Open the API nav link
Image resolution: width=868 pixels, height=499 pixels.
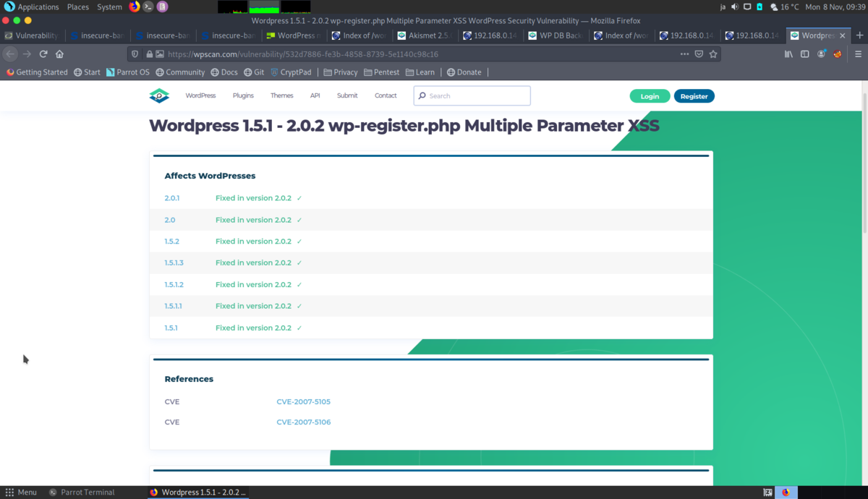315,95
